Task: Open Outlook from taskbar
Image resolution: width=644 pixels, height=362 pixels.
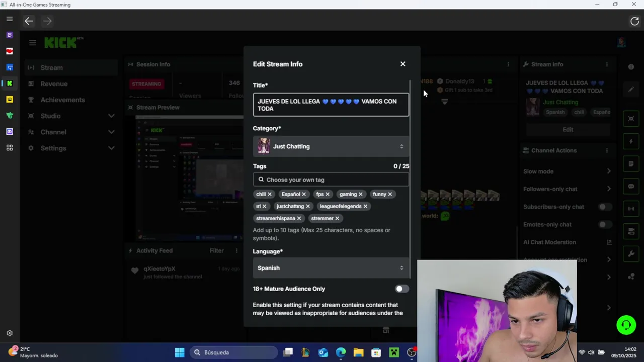Action: (x=323, y=352)
